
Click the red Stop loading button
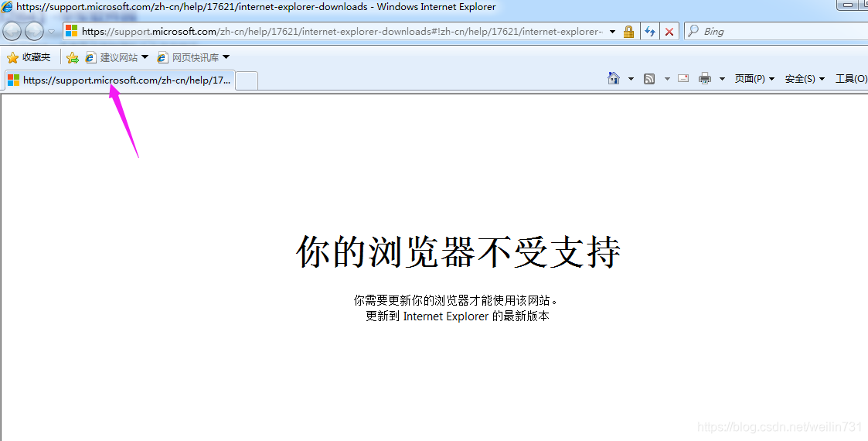click(x=669, y=32)
